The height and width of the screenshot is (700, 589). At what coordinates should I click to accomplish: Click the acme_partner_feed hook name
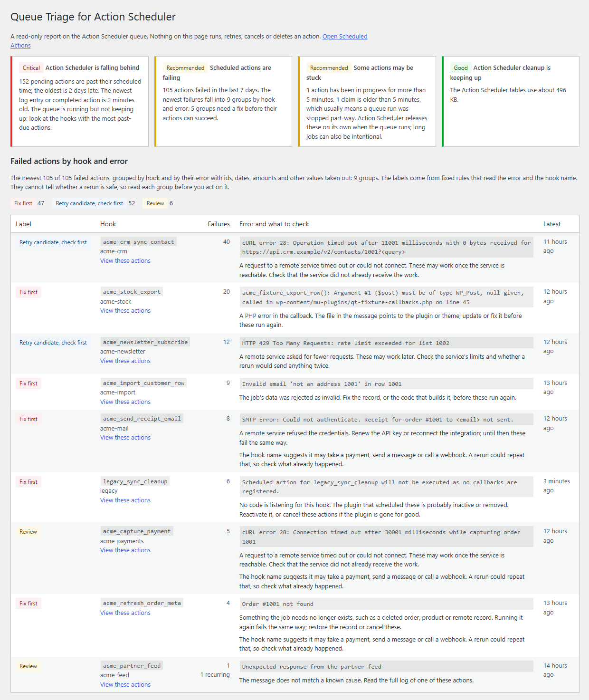(x=132, y=666)
